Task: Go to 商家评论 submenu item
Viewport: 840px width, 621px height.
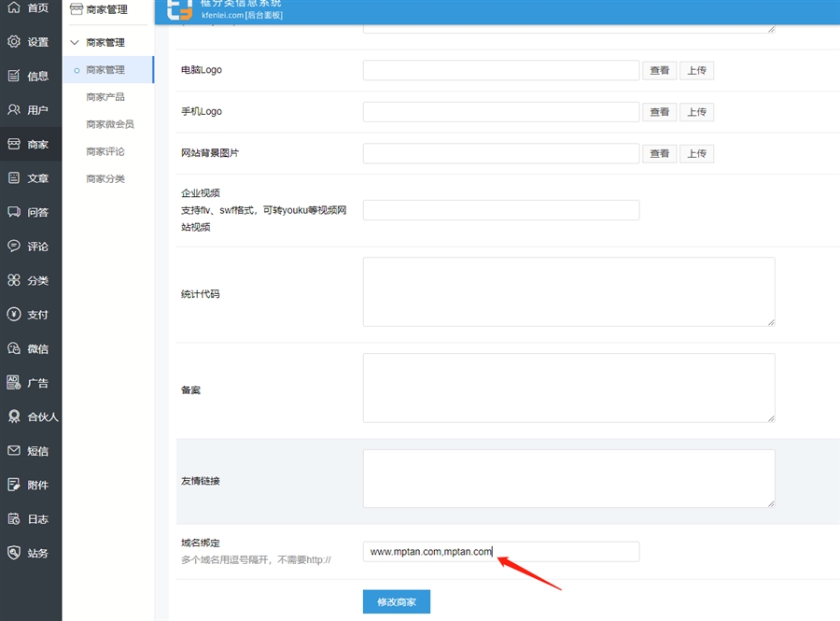Action: tap(105, 151)
